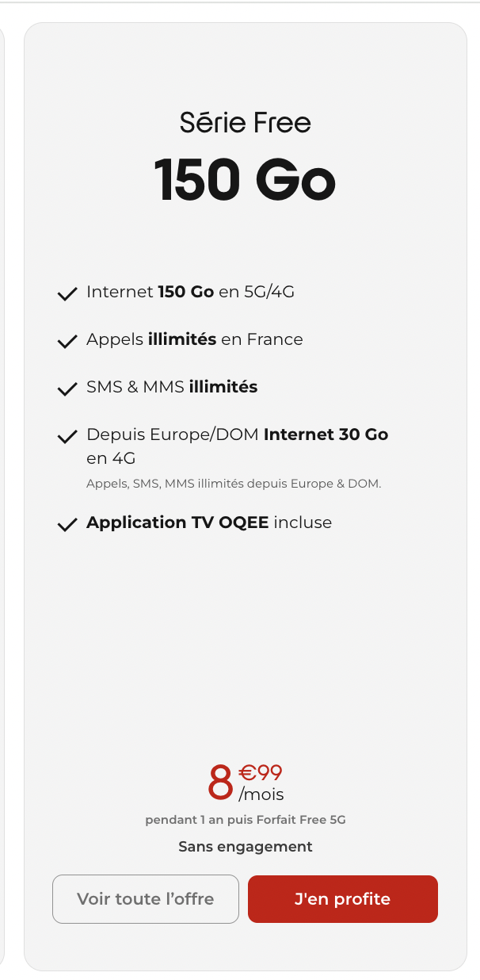The width and height of the screenshot is (480, 980).
Task: Click "pendant 1 an puis Forfait Free 5G"
Action: pos(246,820)
